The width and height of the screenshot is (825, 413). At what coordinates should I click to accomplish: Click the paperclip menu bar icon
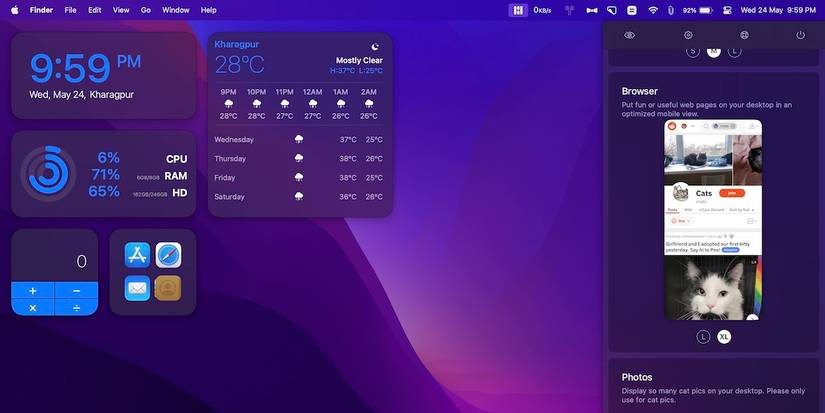670,10
